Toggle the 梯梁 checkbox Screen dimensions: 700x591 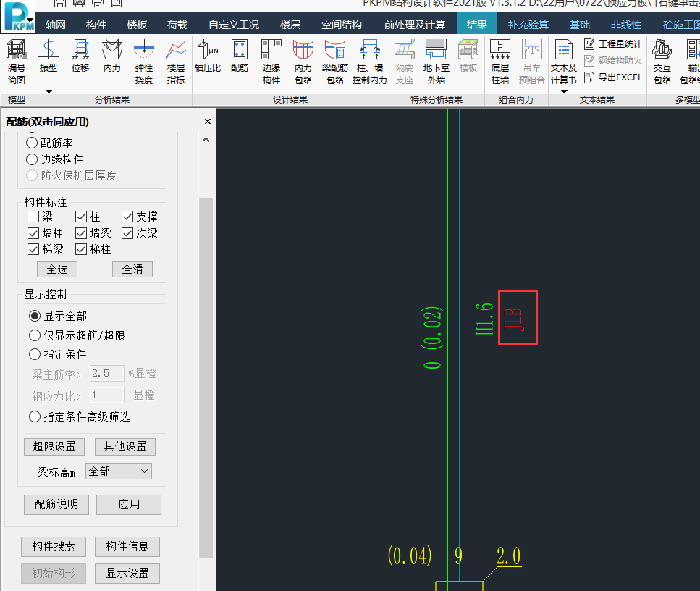33,249
